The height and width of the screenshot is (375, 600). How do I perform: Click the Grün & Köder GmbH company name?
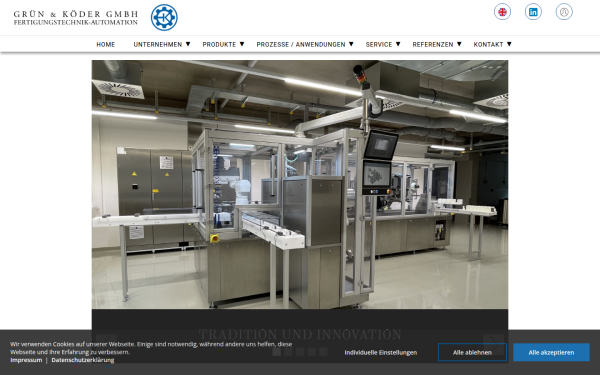coord(76,18)
